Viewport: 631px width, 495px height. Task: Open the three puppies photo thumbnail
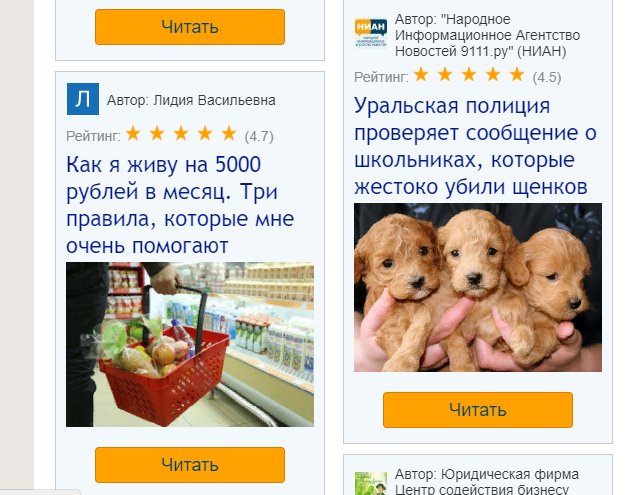pos(478,287)
